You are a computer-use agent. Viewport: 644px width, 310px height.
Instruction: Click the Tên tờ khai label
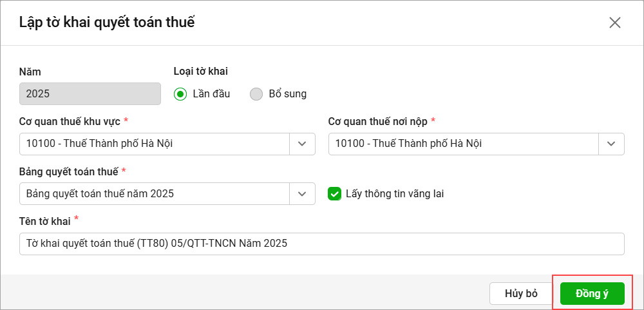click(x=44, y=221)
